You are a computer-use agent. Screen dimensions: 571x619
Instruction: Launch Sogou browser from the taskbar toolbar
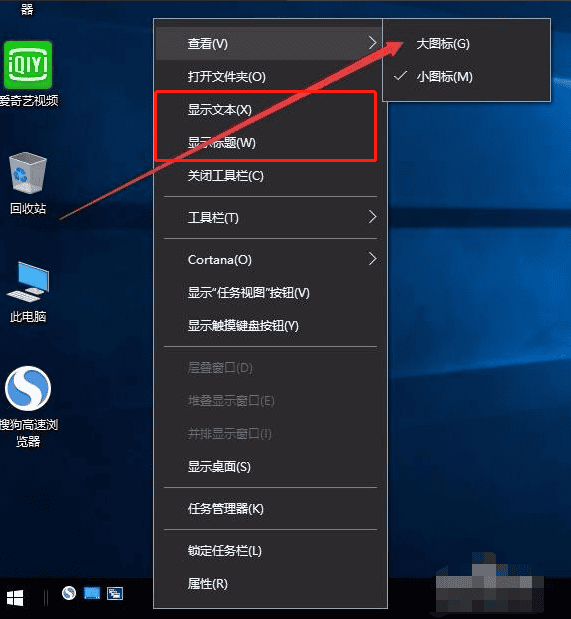[69, 593]
